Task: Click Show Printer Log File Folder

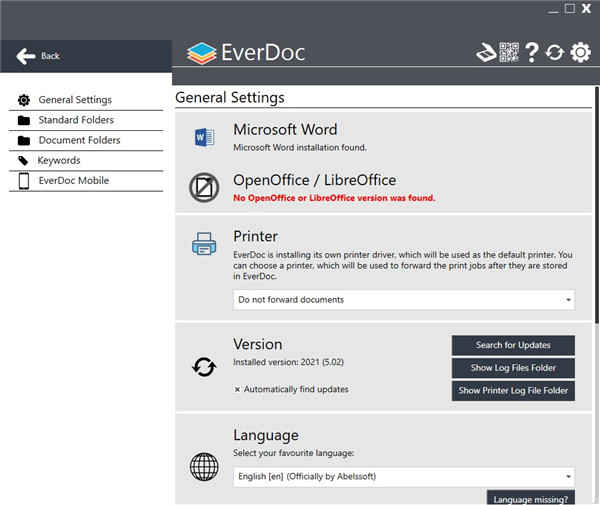Action: (513, 391)
